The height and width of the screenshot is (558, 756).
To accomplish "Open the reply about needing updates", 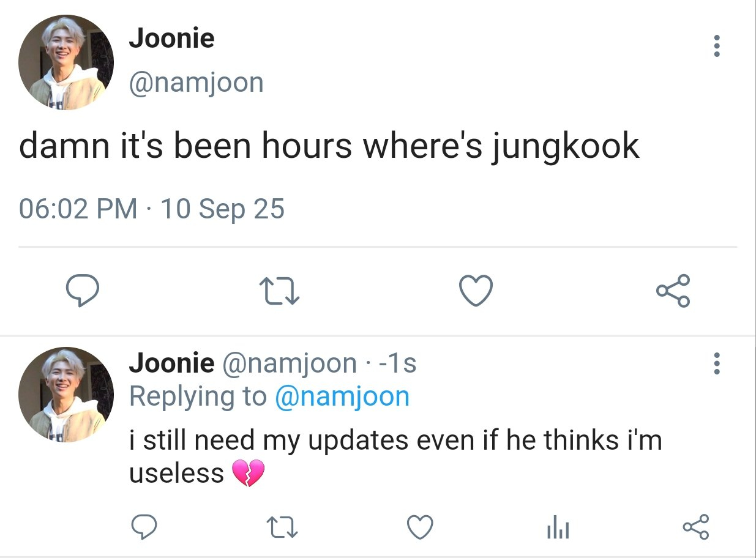I will (x=395, y=456).
